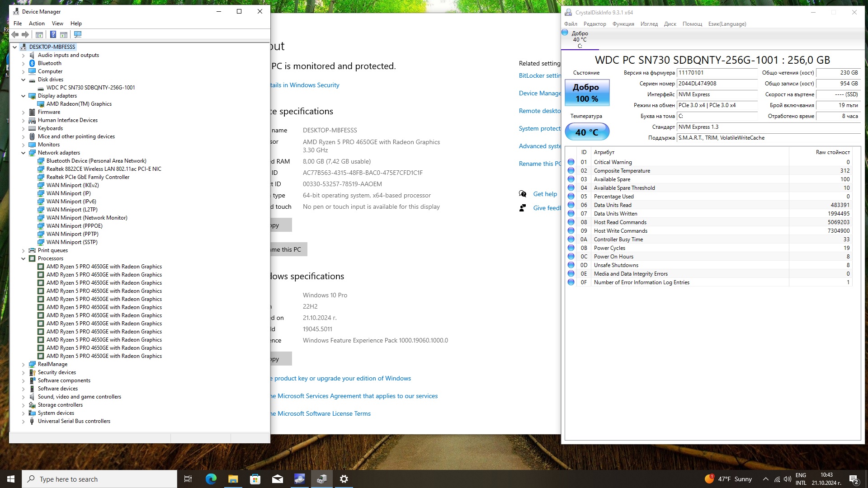The width and height of the screenshot is (868, 488).
Task: Collapse the DESKTOP-MBFESSS root node
Action: [x=15, y=47]
